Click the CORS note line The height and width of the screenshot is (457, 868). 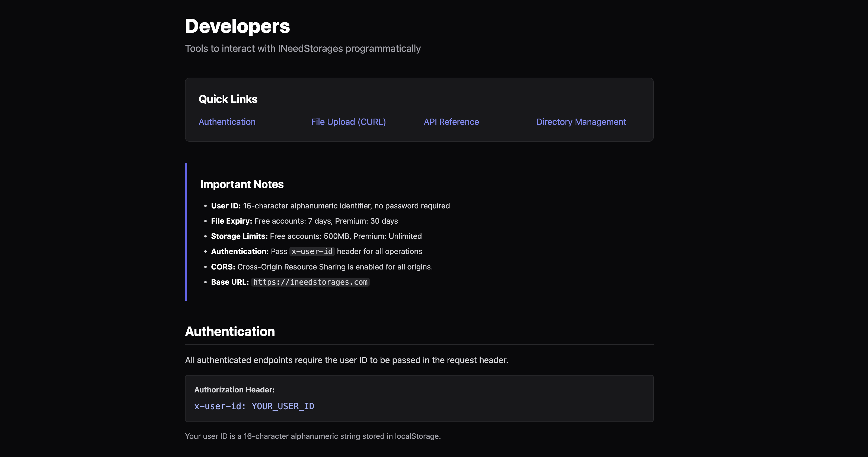322,266
